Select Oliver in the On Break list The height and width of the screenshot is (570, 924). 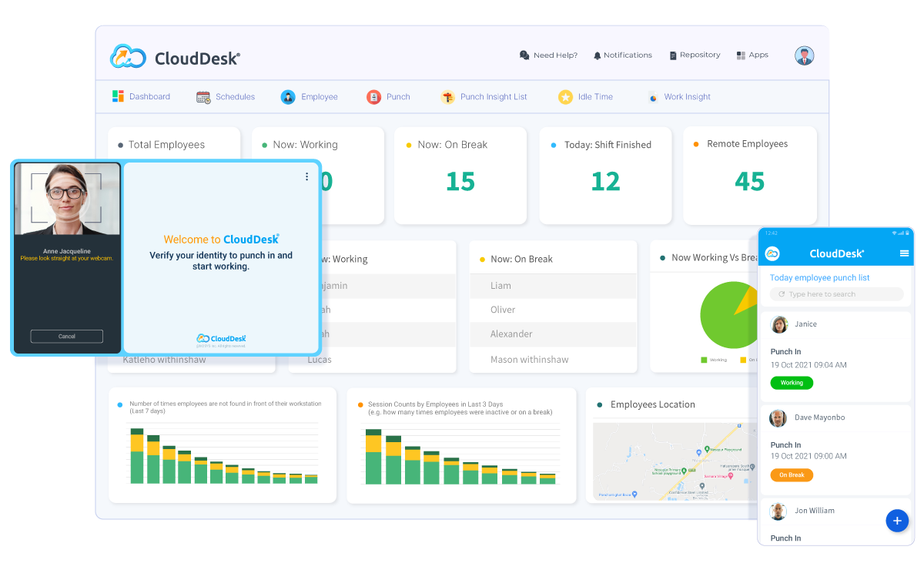(554, 310)
